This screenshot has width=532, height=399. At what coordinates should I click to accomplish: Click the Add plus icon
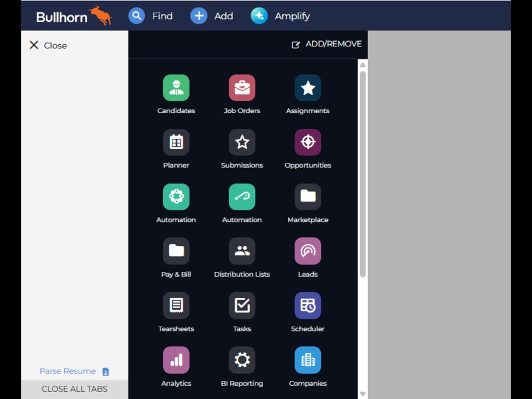pos(199,15)
